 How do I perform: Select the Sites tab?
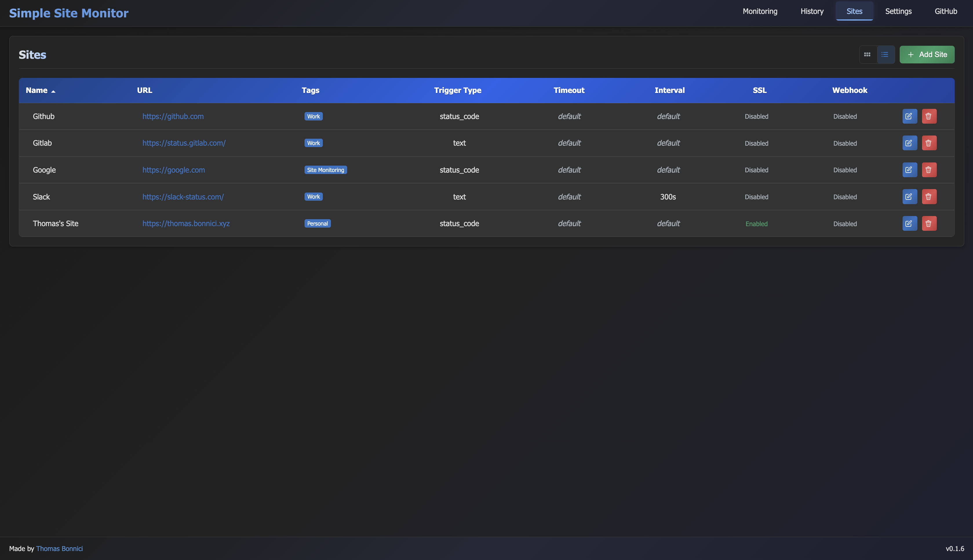(854, 11)
